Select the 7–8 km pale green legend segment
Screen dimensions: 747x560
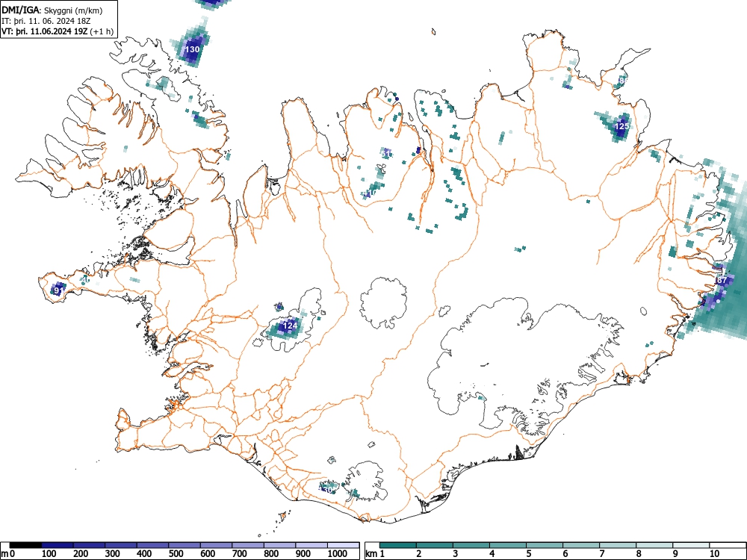(618, 545)
